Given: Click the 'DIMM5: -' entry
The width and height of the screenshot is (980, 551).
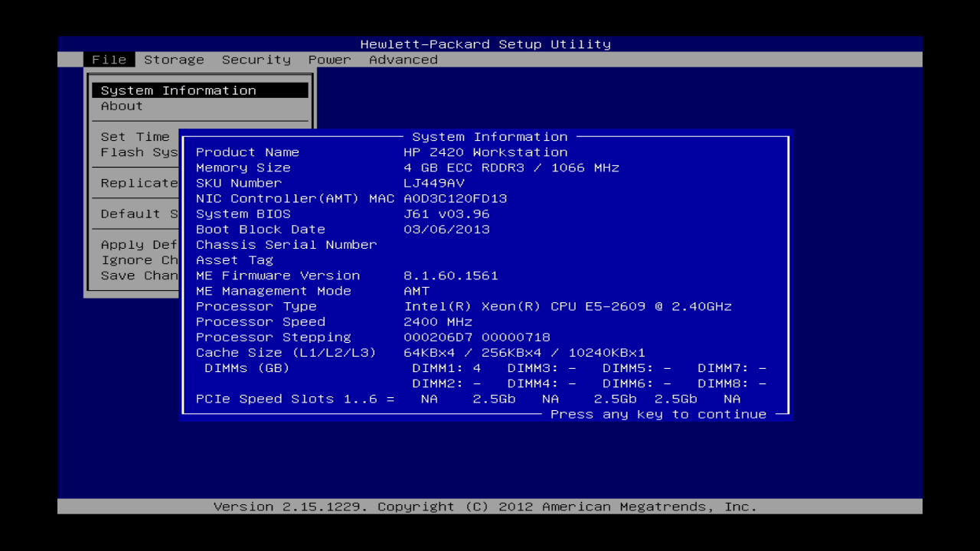Looking at the screenshot, I should point(637,368).
